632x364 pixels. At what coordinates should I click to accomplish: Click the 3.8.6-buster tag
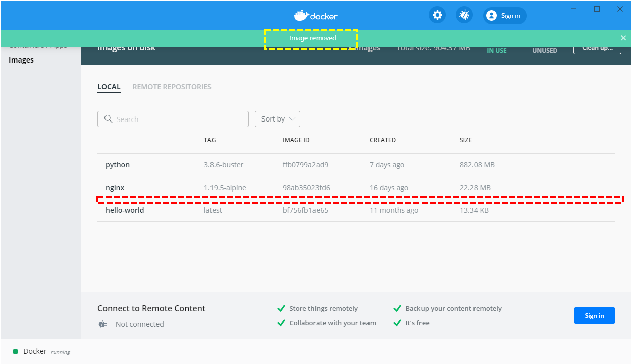click(224, 165)
